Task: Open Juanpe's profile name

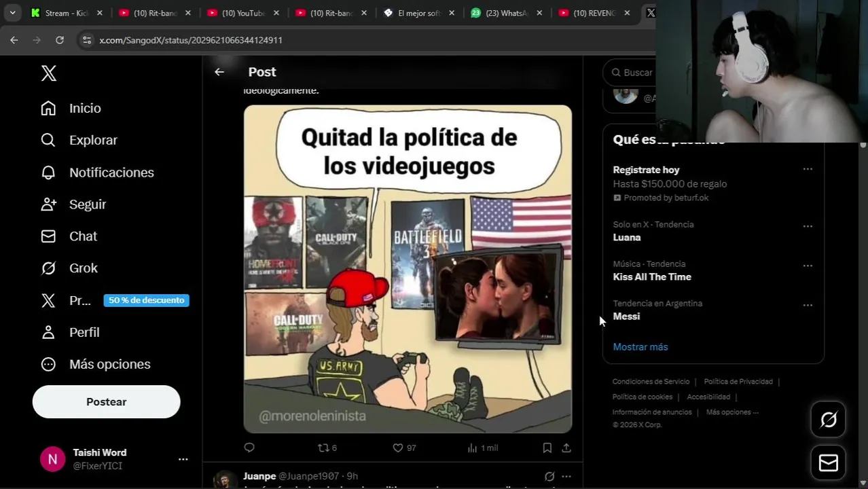Action: click(259, 476)
